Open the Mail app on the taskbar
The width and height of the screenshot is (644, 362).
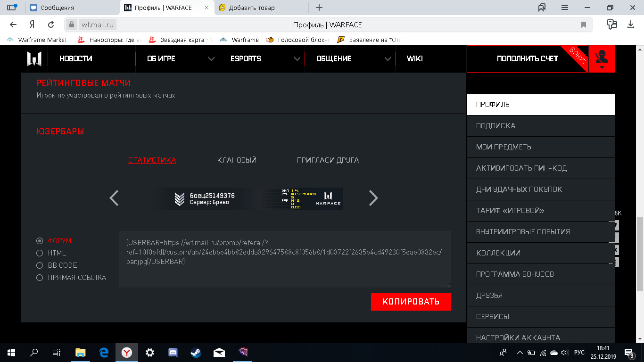point(219,353)
